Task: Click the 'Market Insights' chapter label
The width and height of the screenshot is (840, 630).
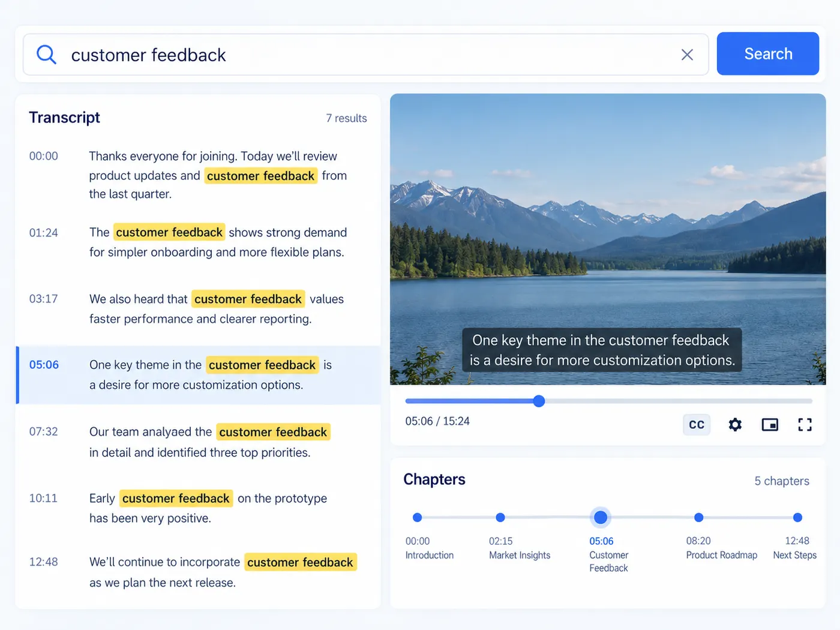Action: pyautogui.click(x=520, y=555)
